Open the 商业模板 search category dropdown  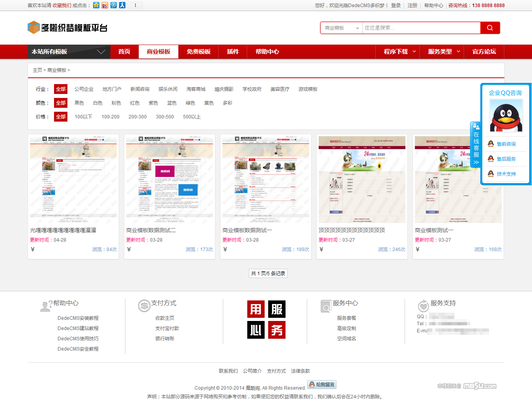342,28
